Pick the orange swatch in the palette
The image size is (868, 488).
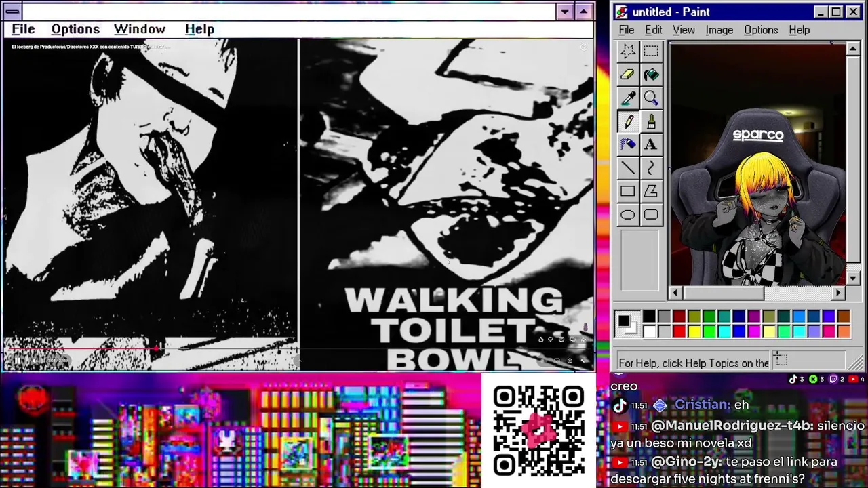click(x=843, y=331)
